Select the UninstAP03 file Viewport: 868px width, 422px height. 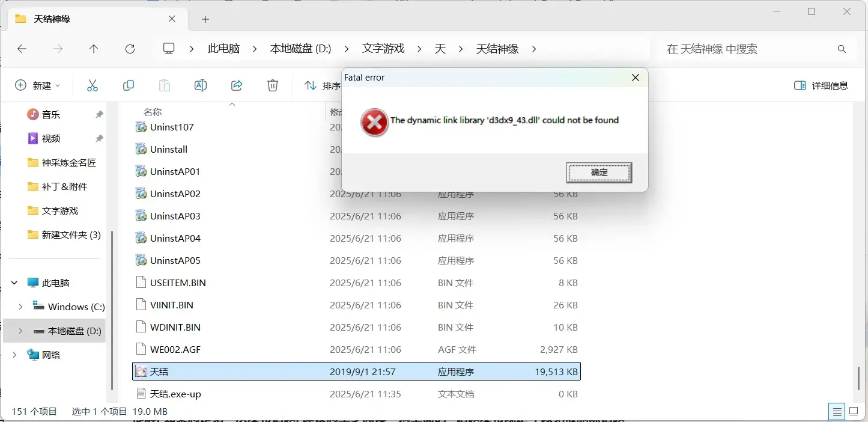point(175,216)
